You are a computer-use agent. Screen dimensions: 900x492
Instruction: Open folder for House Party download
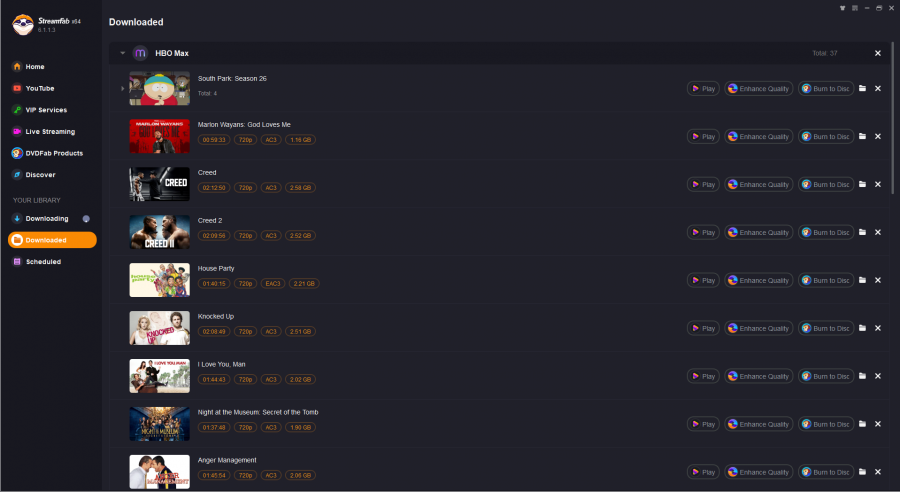click(862, 280)
